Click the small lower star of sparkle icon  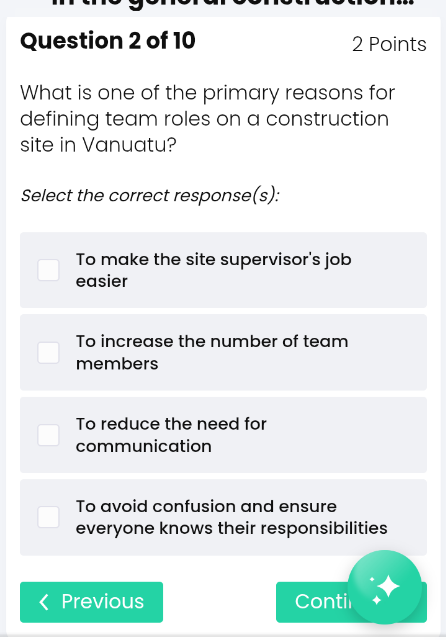click(377, 600)
